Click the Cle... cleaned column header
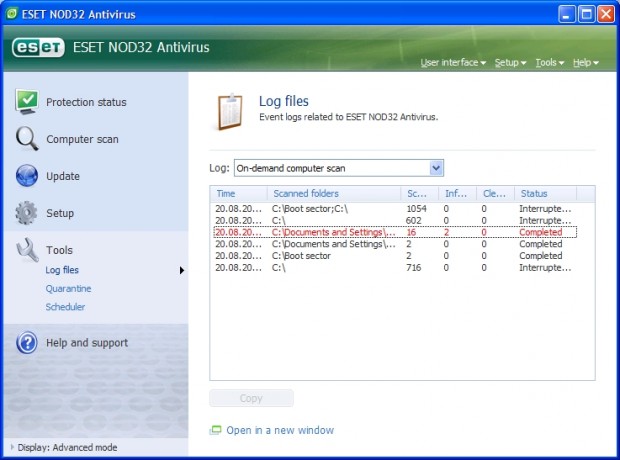Screen dimensions: 620x460 495,193
